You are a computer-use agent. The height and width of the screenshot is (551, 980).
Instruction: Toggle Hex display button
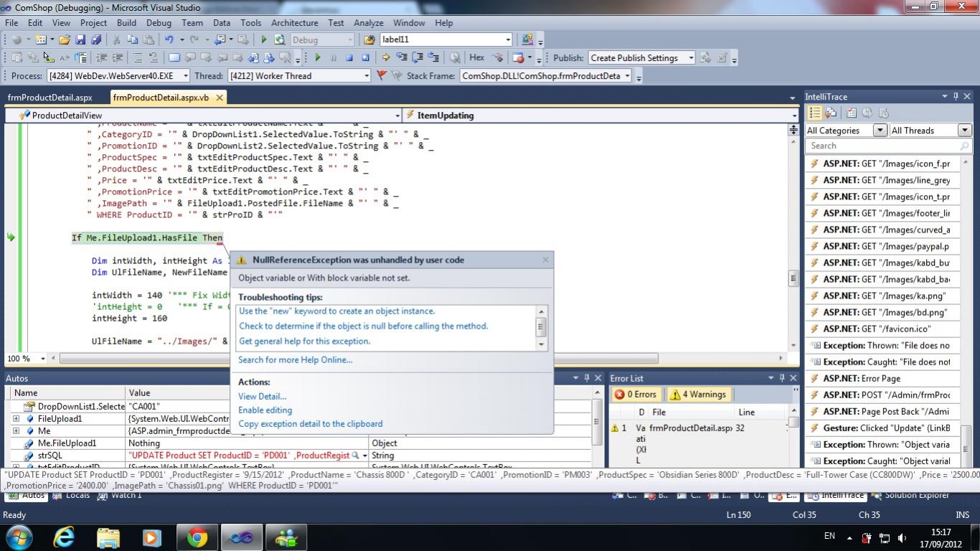pos(476,58)
